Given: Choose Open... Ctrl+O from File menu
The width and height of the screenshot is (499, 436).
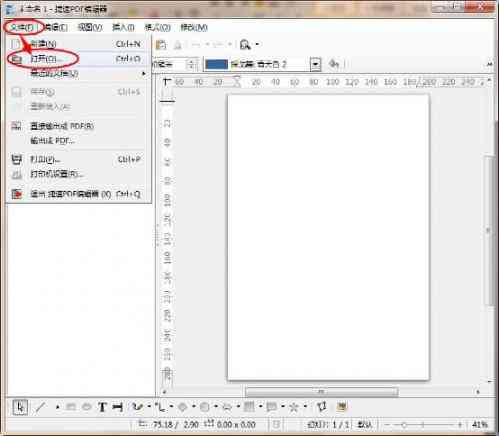Looking at the screenshot, I should (x=76, y=59).
